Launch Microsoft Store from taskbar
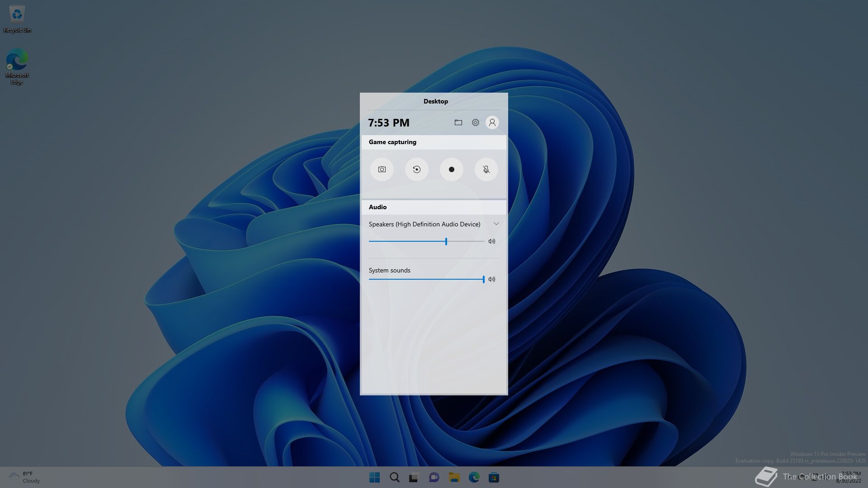Viewport: 868px width, 488px height. (494, 478)
